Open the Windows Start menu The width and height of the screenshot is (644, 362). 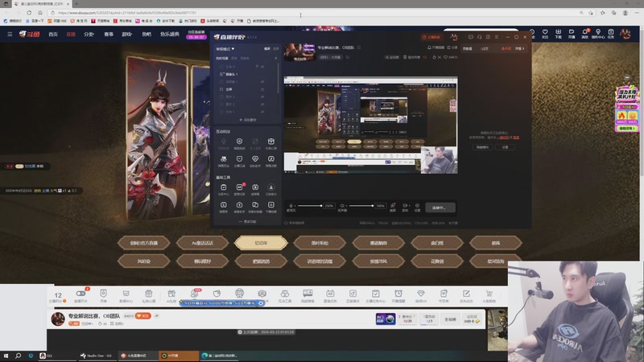[x=6, y=356]
